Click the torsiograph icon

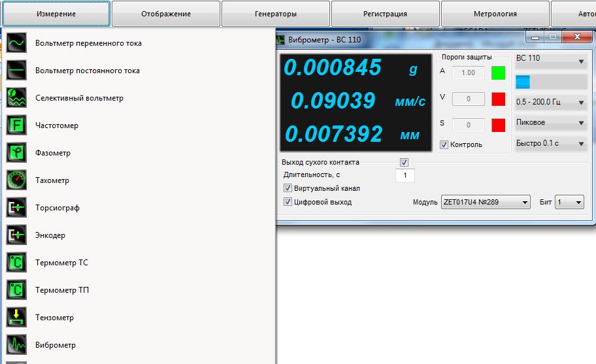click(x=16, y=207)
